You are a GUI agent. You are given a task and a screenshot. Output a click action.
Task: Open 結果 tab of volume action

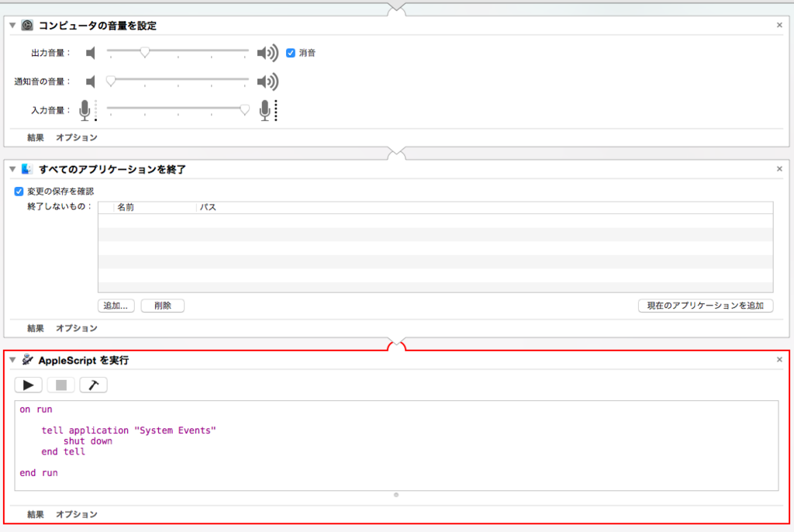36,137
